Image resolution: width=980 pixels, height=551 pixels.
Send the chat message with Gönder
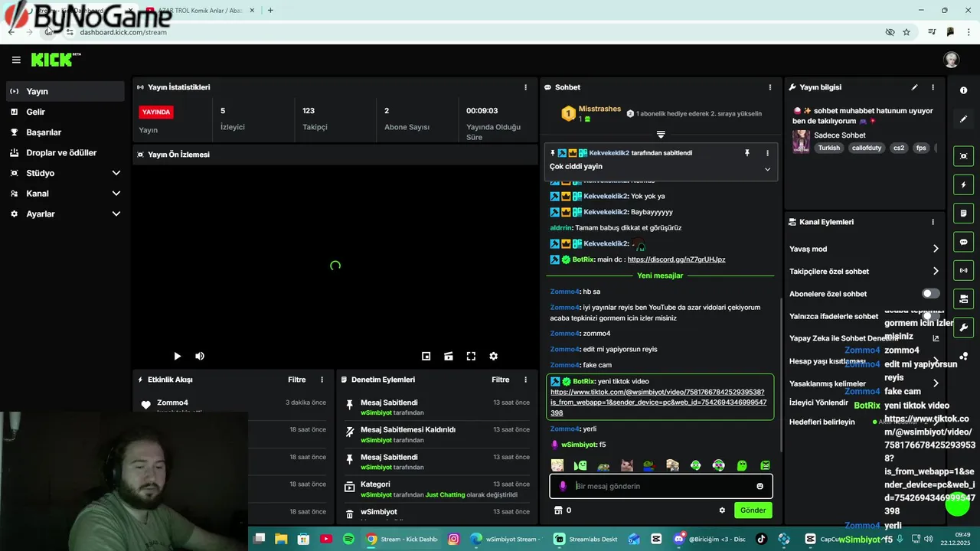(x=753, y=510)
